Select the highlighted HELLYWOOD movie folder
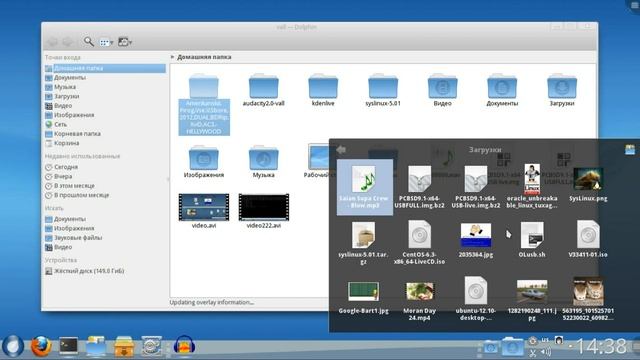 204,104
